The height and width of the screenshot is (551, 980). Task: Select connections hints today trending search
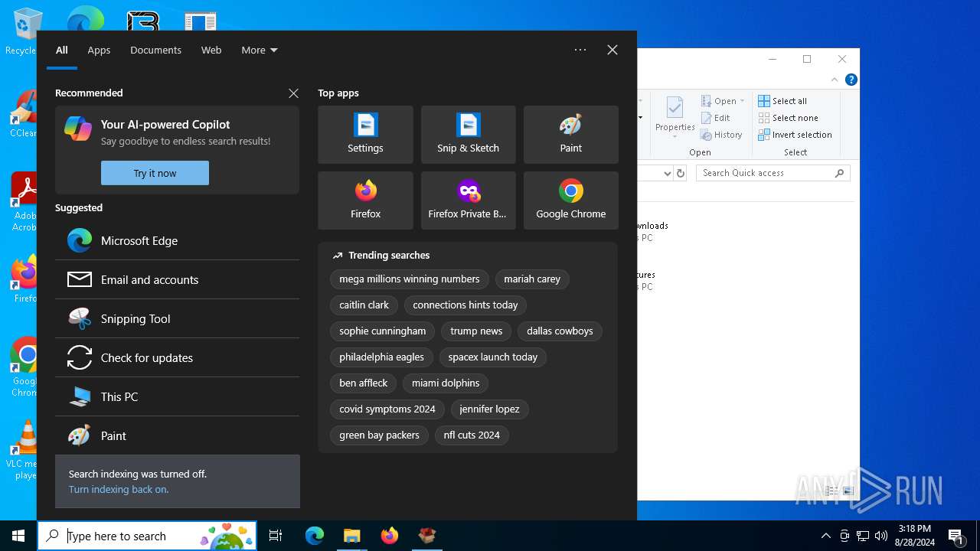[x=465, y=305]
